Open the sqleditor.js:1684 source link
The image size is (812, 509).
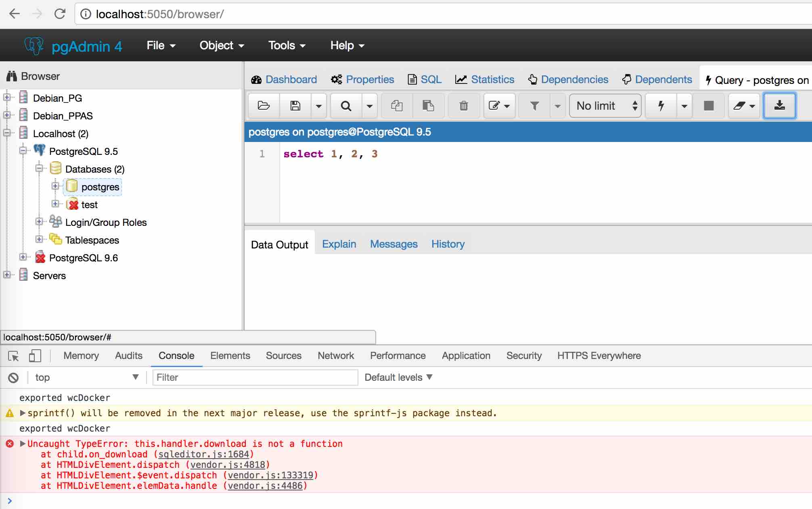[x=204, y=455]
